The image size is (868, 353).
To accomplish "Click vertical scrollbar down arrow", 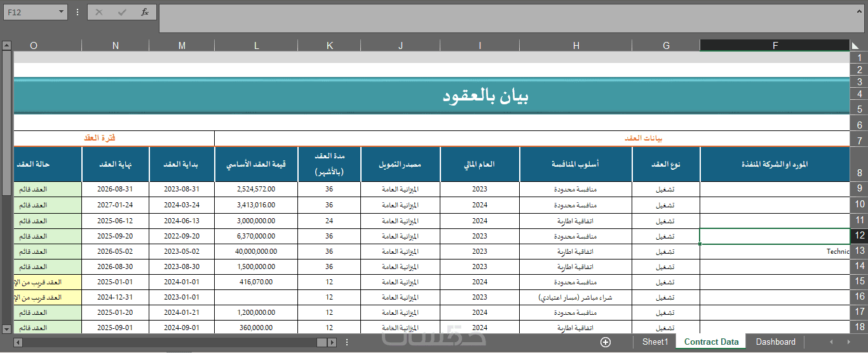I will point(6,328).
